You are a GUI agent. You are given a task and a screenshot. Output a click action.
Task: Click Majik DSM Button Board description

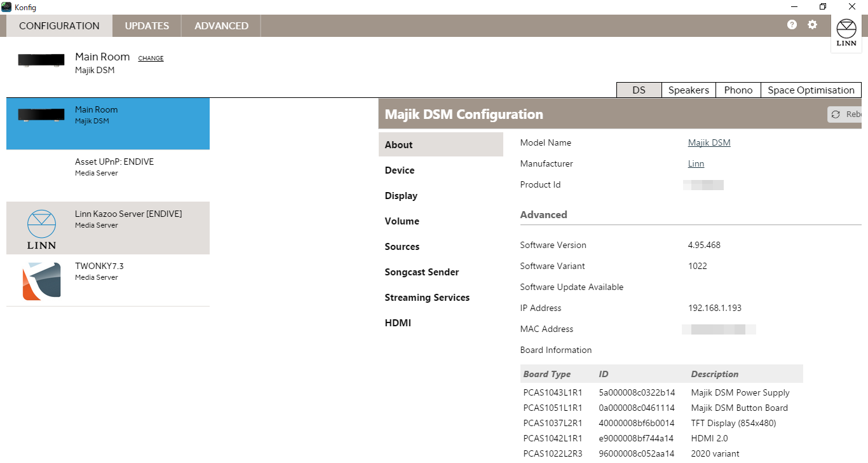coord(739,408)
